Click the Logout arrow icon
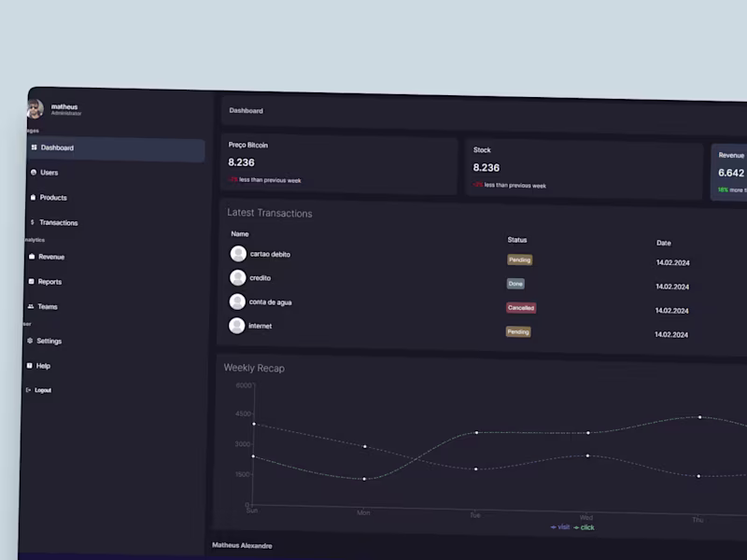The height and width of the screenshot is (560, 747). [29, 389]
